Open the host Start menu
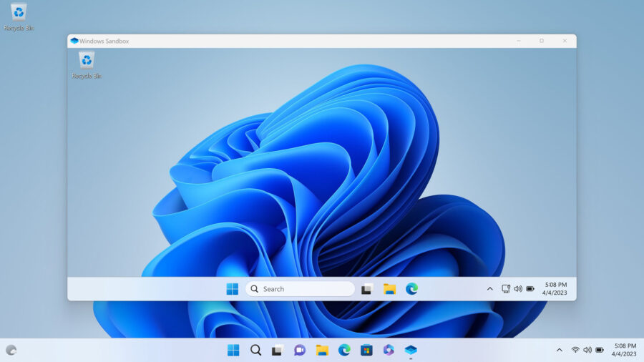 pos(233,350)
